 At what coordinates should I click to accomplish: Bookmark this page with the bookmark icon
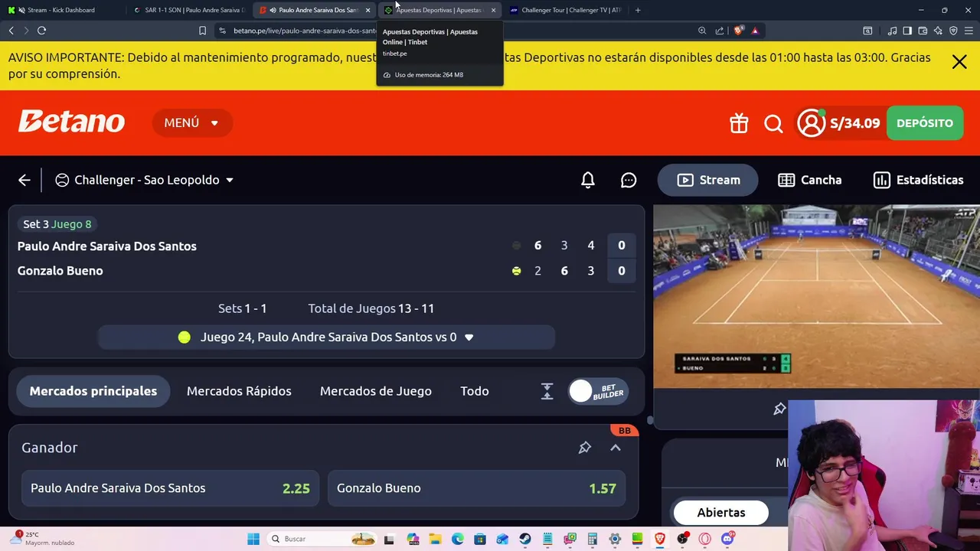[x=202, y=31]
